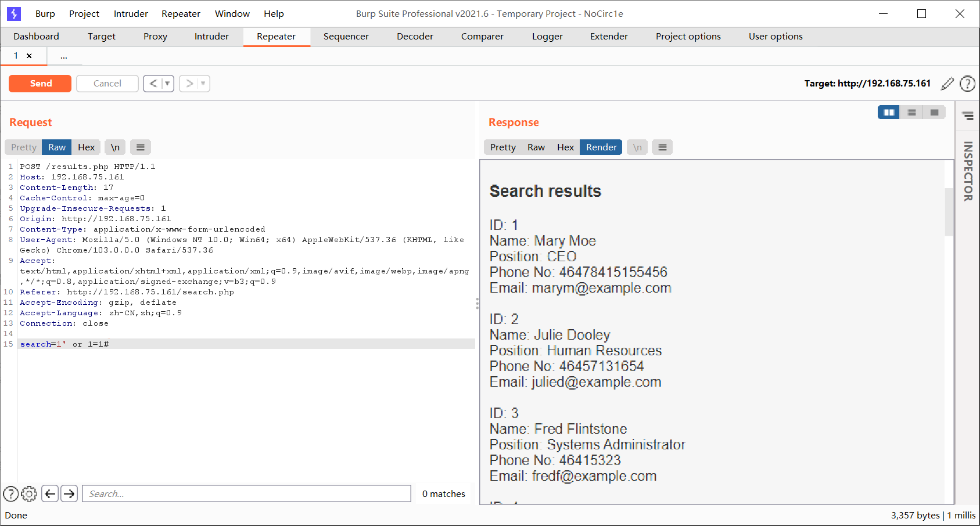Close Repeater tab 1
Screen dimensions: 980x526
29,56
